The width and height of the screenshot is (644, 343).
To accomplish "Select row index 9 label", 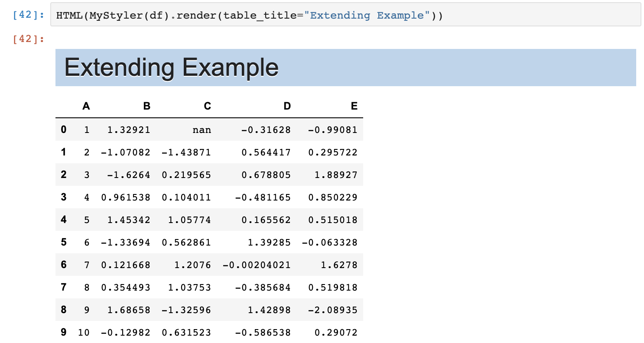I will tap(64, 332).
